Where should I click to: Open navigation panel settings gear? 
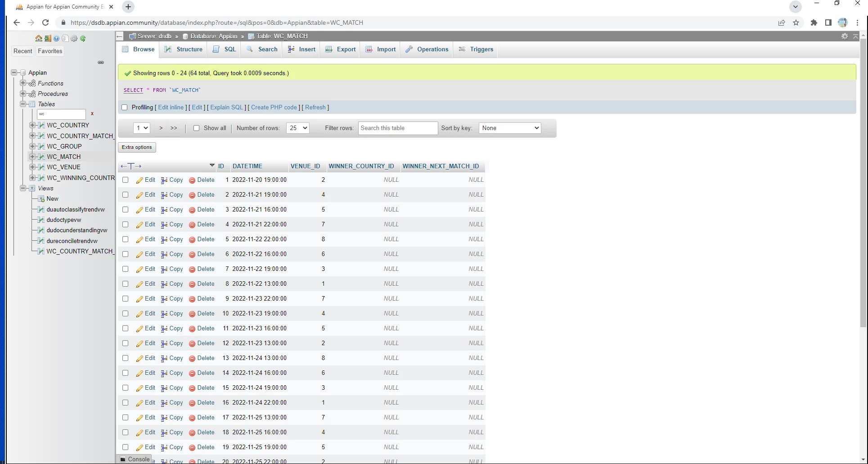(x=74, y=39)
